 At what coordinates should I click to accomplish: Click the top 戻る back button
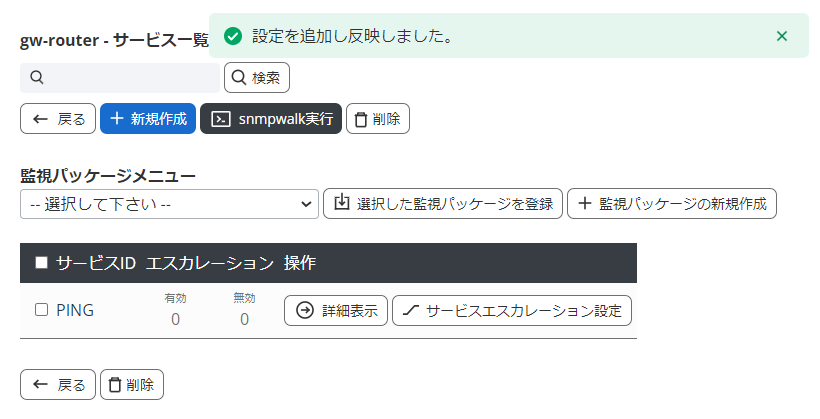pyautogui.click(x=58, y=118)
